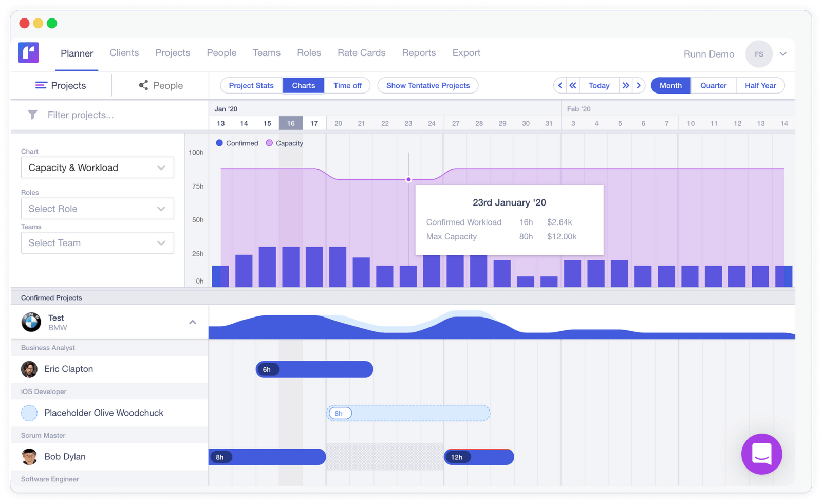Collapse the Test BMW project row

click(x=193, y=322)
